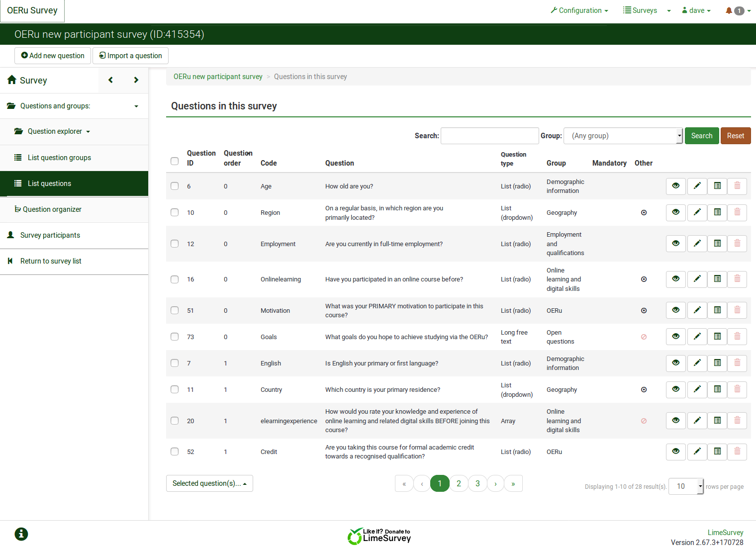Open List question groups menu item
This screenshot has width=756, height=546.
pos(74,158)
